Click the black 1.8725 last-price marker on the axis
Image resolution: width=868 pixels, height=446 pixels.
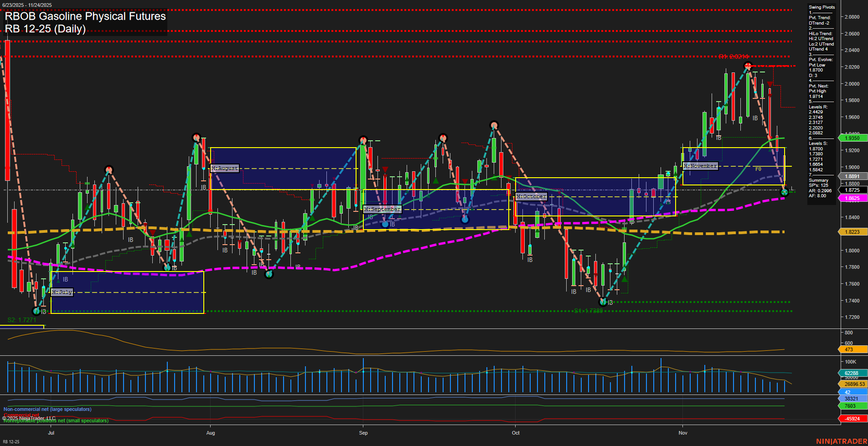(852, 190)
